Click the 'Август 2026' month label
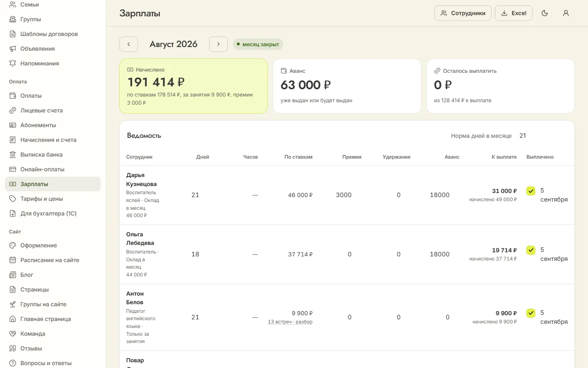Viewport: 588px width, 368px height. pos(174,44)
